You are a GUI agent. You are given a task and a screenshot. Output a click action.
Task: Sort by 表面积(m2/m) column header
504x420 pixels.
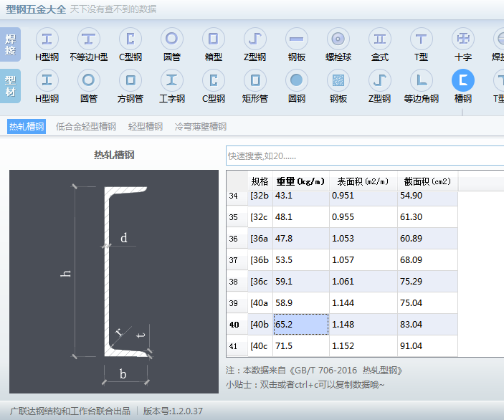tap(363, 181)
